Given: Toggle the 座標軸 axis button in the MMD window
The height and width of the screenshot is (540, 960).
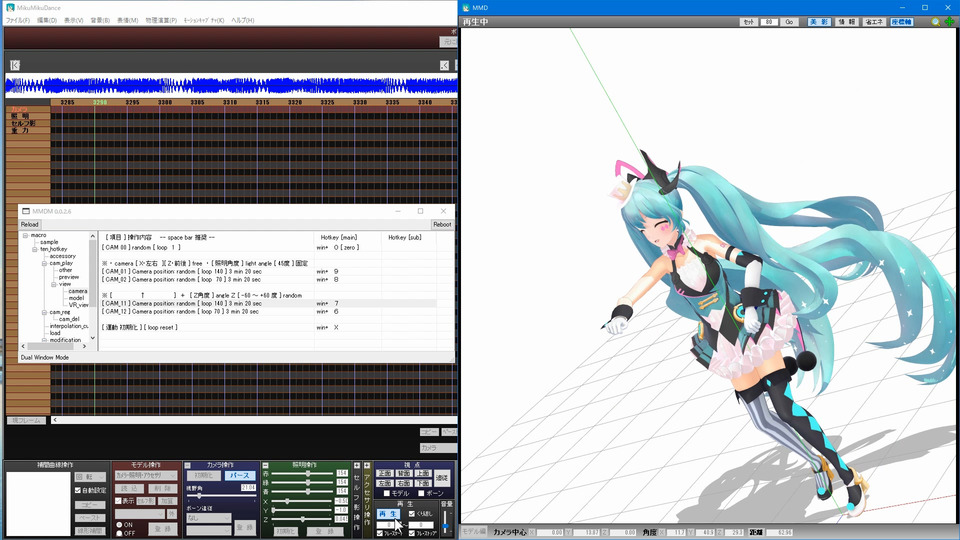Looking at the screenshot, I should point(902,22).
